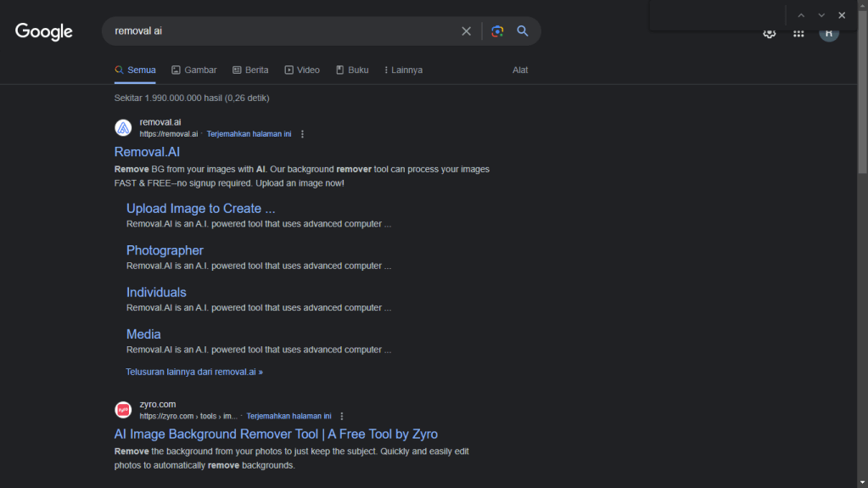Open the Removal.AI result title link
Viewport: 868px width, 488px height.
(147, 152)
